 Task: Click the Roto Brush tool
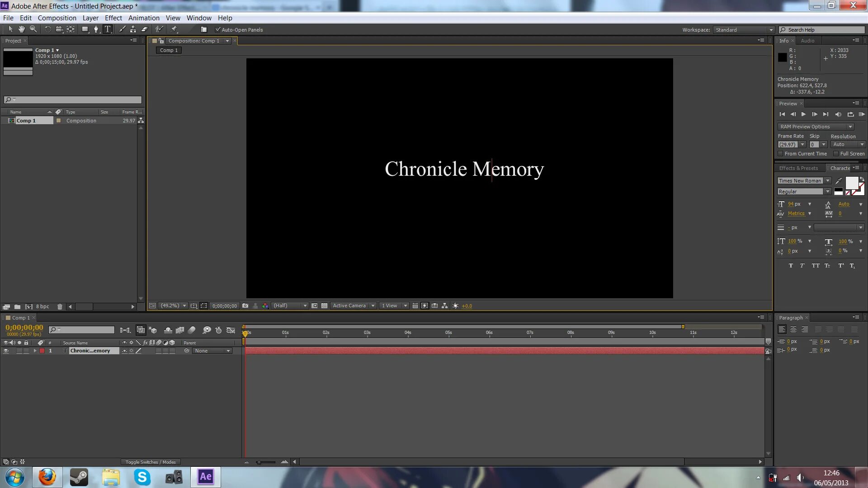[x=159, y=29]
